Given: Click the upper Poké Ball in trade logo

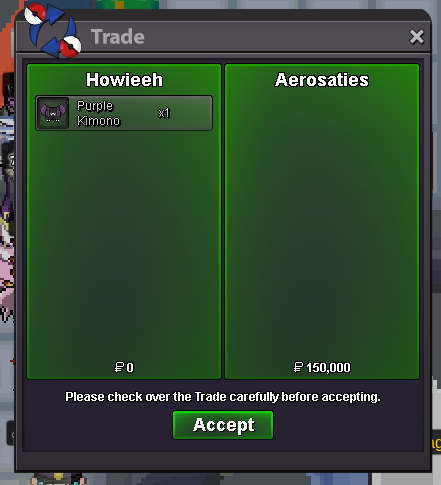Looking at the screenshot, I should point(35,14).
